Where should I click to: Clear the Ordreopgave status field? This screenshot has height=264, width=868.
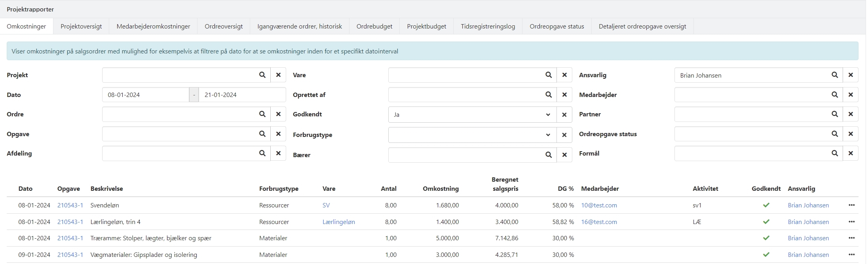pyautogui.click(x=851, y=134)
